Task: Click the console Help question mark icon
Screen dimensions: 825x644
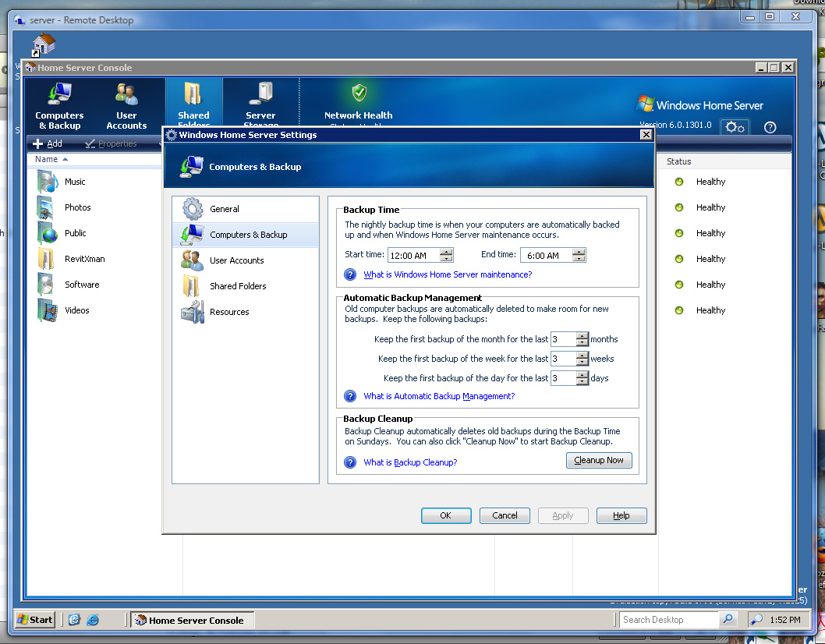Action: coord(770,127)
